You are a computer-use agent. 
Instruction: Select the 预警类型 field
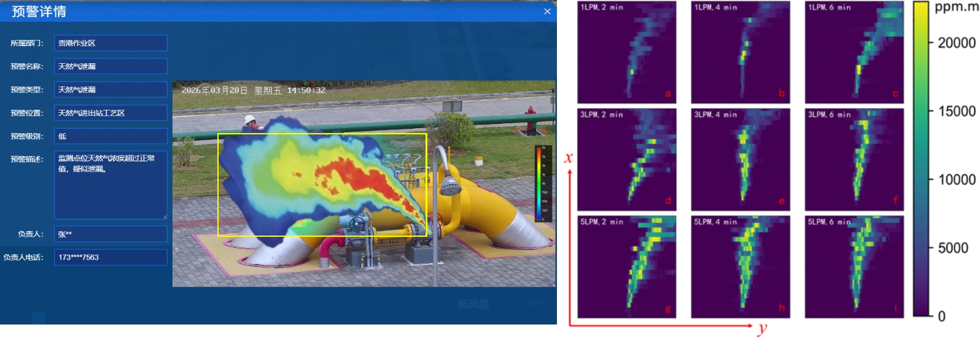(111, 90)
